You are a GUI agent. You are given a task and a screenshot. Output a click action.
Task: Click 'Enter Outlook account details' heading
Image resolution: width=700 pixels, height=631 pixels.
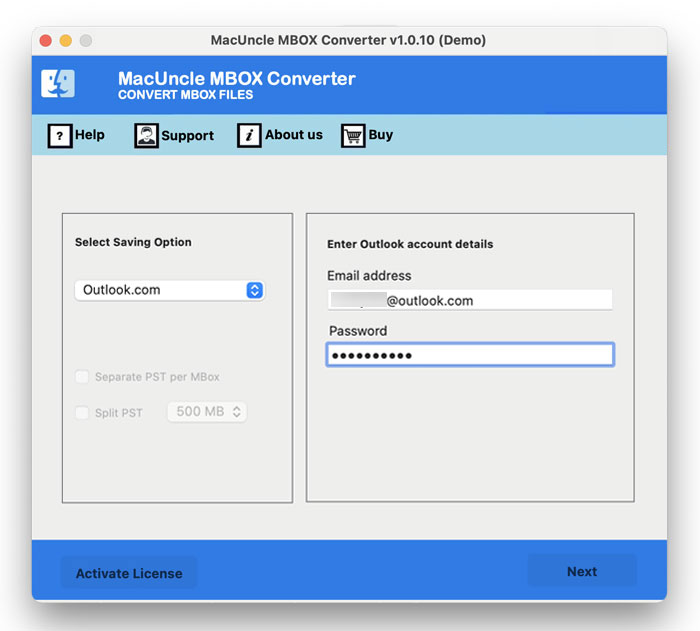click(410, 244)
